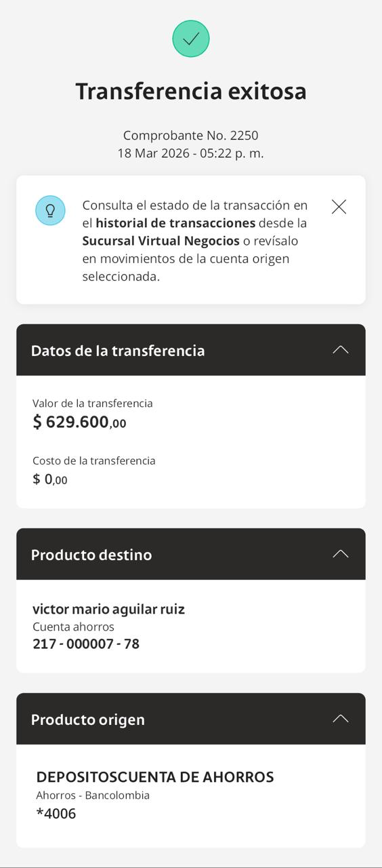This screenshot has width=382, height=868.
Task: Collapse the Datos de la transferencia section
Action: point(341,350)
